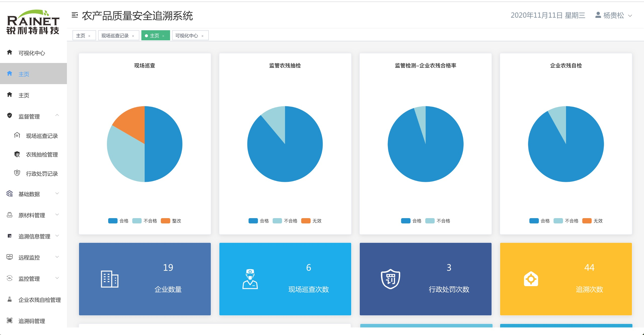Viewport: 644px width, 335px height.
Task: Click the 追溯码管理 barcode icon
Action: [x=10, y=320]
